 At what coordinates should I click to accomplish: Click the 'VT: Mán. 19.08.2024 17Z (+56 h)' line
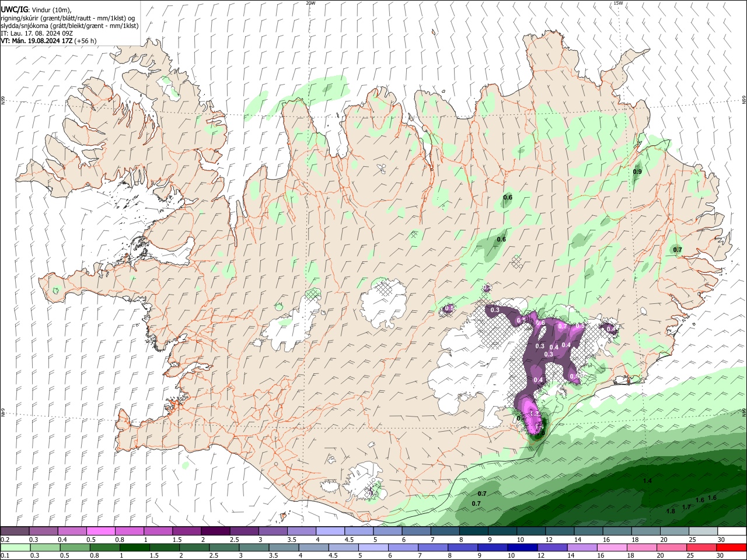[x=48, y=41]
